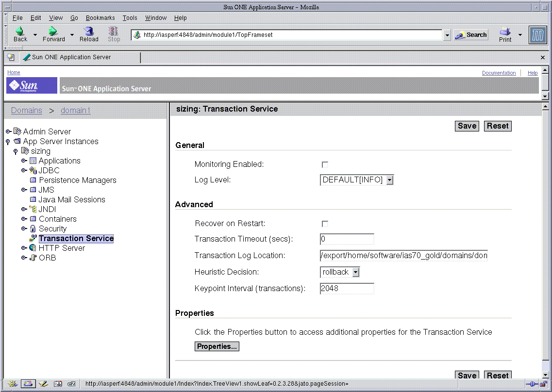The image size is (552, 392).
Task: Select the Sun ONE Application Server tab
Action: pos(80,57)
